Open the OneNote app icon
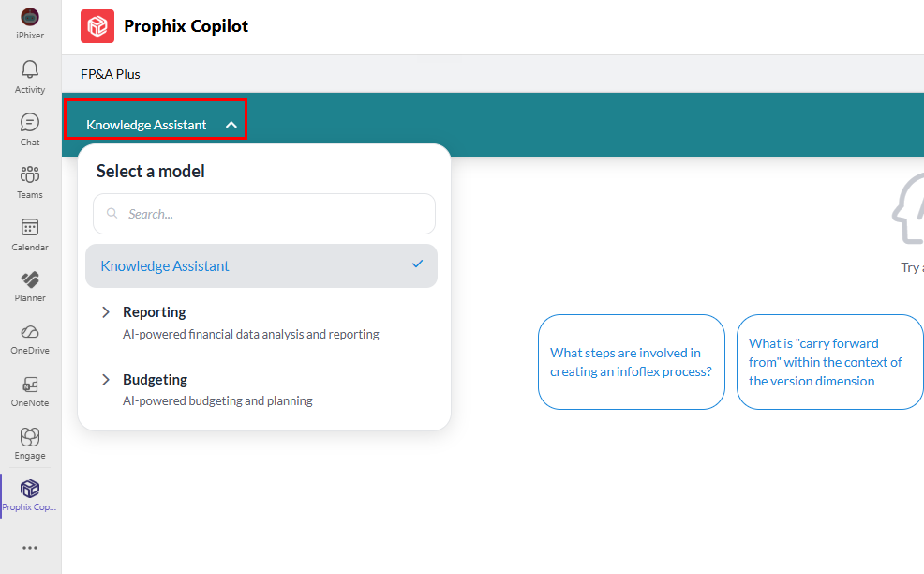Screen dimensions: 924x574 (30, 385)
